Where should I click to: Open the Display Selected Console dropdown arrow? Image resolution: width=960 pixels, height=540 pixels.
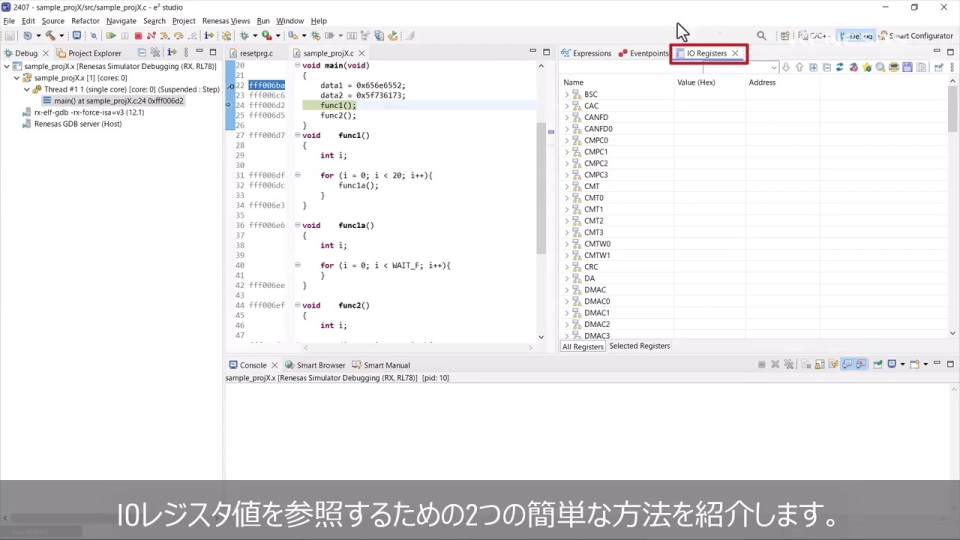902,365
